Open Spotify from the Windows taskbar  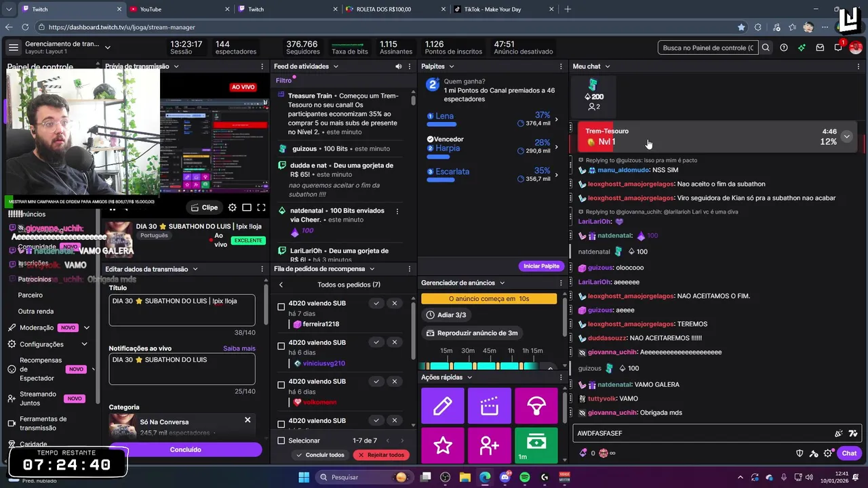point(524,477)
